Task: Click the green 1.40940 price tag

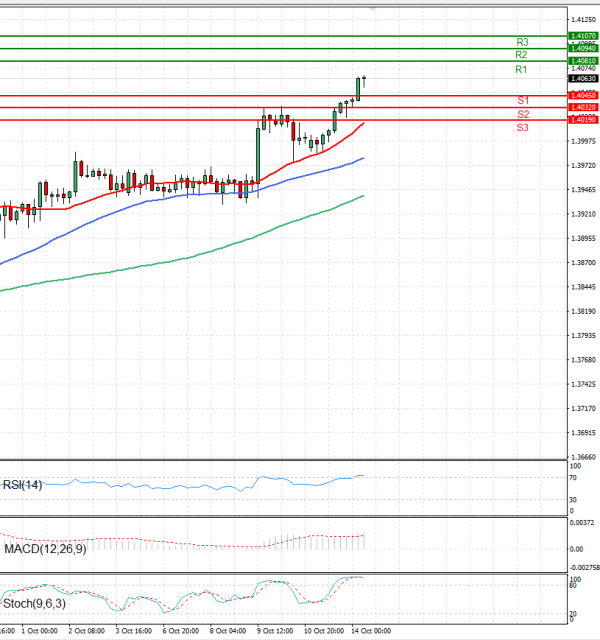Action: (x=583, y=48)
